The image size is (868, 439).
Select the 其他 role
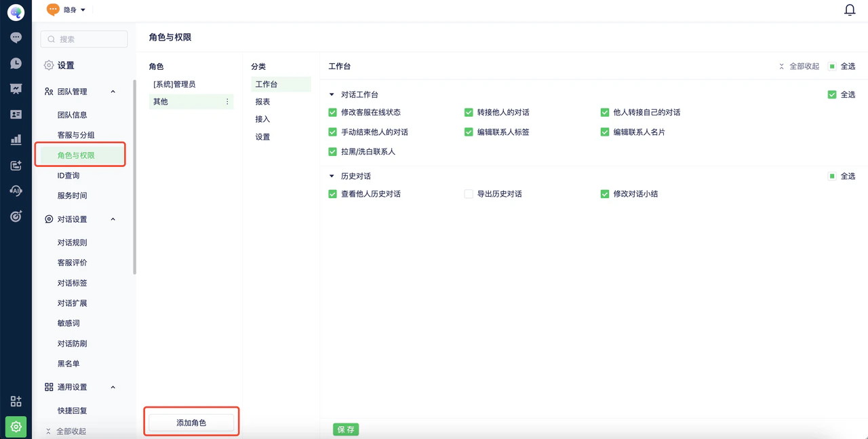point(191,102)
